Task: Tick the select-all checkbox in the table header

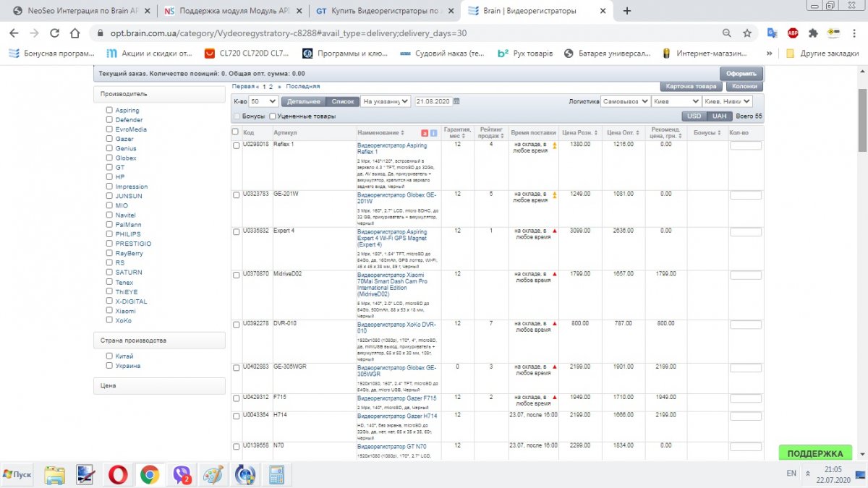Action: [235, 132]
